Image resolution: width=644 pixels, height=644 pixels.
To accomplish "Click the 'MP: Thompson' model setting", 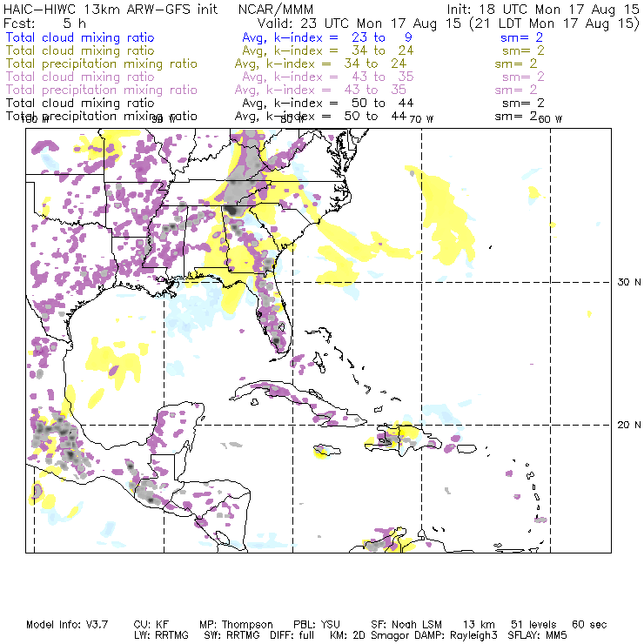I will 236,625.
